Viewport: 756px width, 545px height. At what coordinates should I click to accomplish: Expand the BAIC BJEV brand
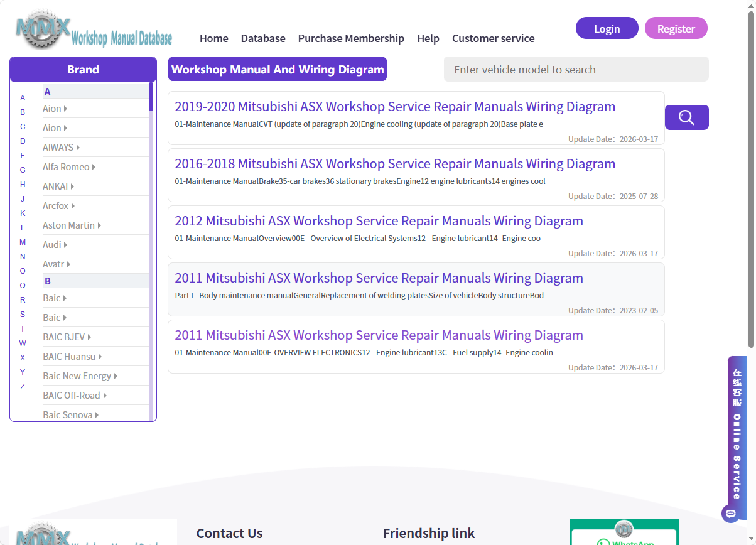[67, 337]
